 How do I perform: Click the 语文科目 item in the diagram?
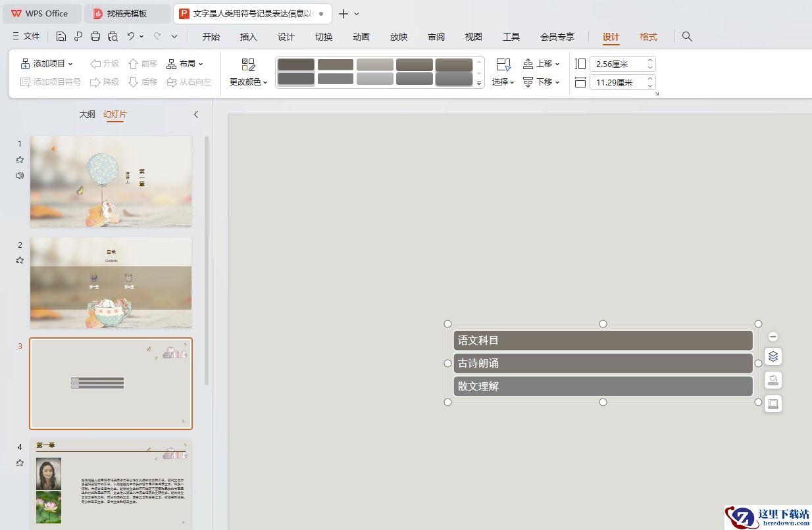tap(603, 341)
